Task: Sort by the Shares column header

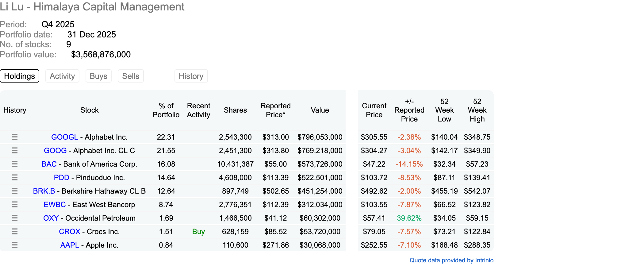Action: coord(235,110)
